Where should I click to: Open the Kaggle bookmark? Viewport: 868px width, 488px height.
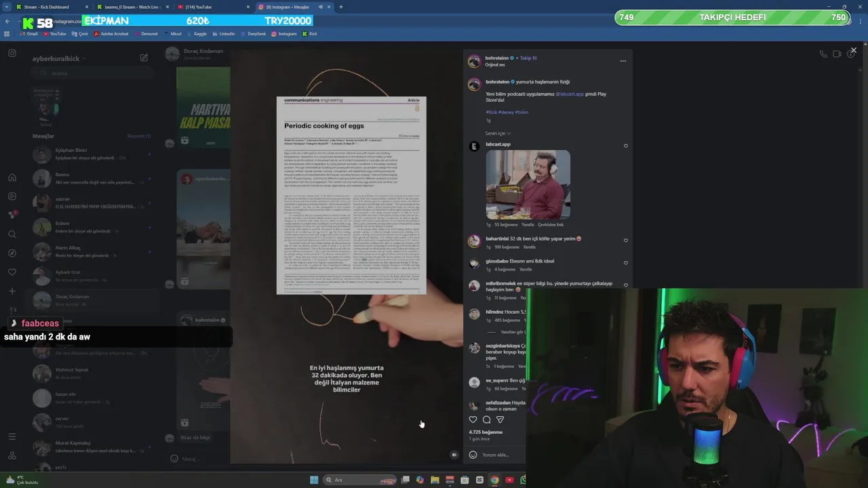click(x=197, y=33)
